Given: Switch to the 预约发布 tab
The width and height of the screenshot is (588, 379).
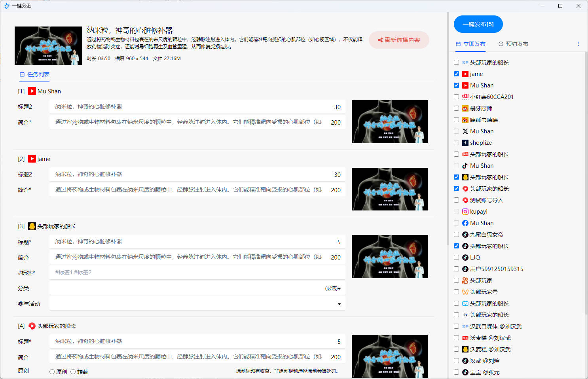Looking at the screenshot, I should click(x=513, y=44).
